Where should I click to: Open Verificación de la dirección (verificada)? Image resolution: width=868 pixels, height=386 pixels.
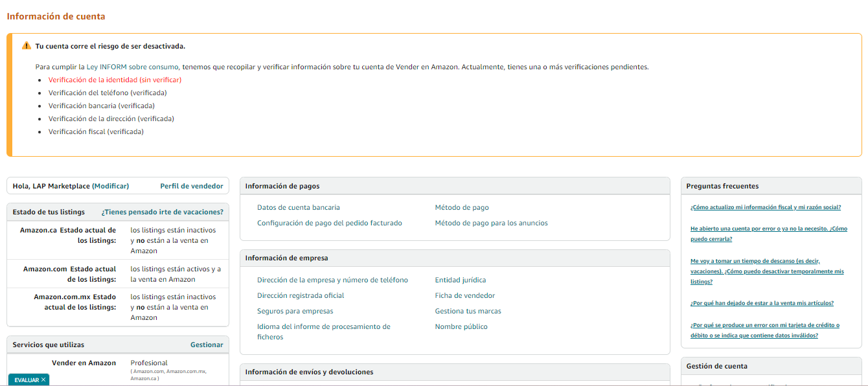tap(111, 119)
